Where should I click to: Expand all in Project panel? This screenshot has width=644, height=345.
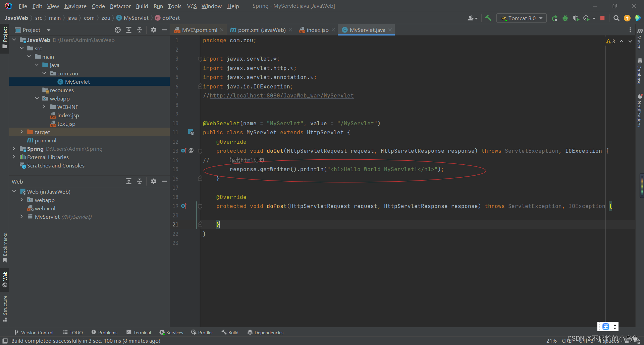[x=128, y=30]
